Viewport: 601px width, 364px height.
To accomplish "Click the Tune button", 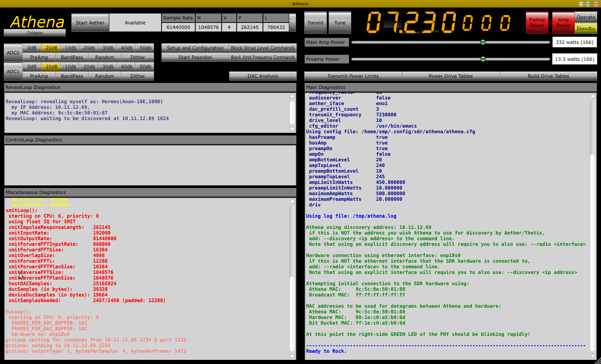I will 340,23.
